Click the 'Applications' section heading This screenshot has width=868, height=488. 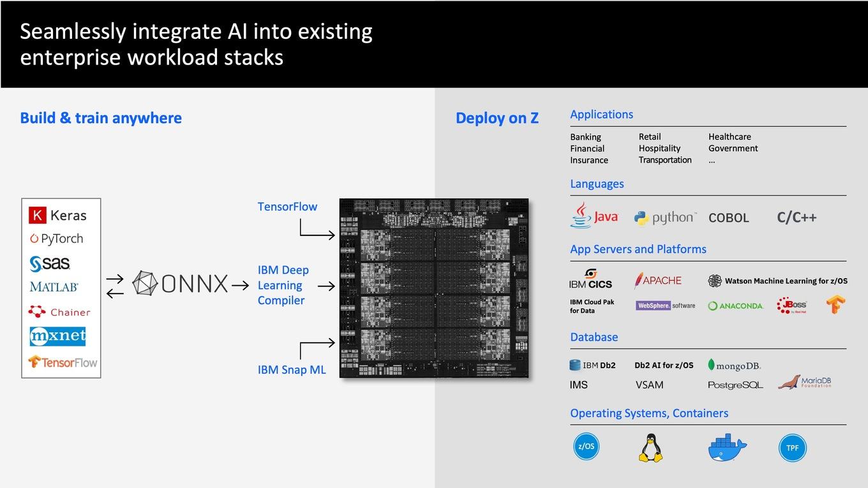601,114
